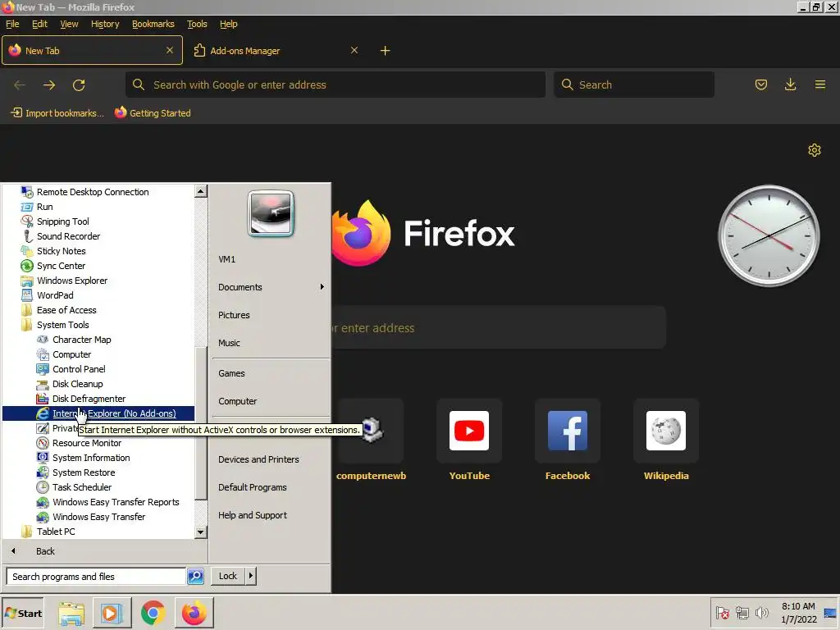Focus the Firefox address bar
Viewport: 840px width, 630px height.
point(336,84)
